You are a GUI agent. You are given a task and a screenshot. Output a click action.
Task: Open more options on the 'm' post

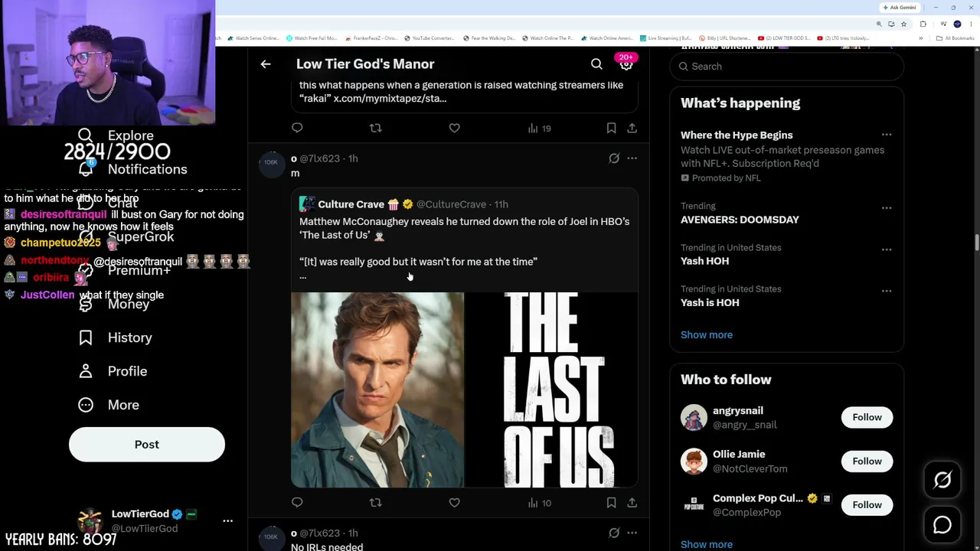pyautogui.click(x=632, y=158)
